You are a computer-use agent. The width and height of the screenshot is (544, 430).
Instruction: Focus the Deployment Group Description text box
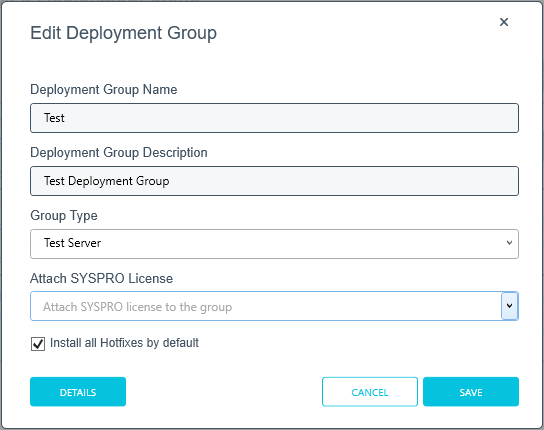[x=274, y=181]
